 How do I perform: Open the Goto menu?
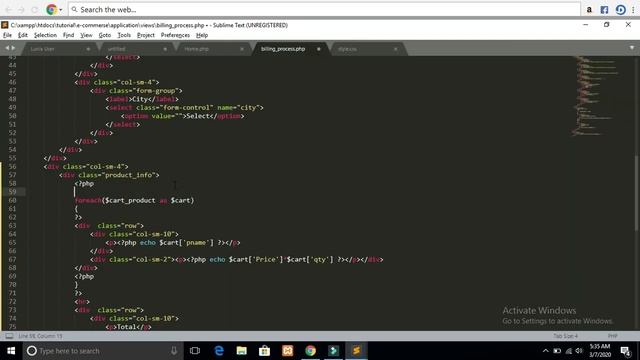(104, 35)
